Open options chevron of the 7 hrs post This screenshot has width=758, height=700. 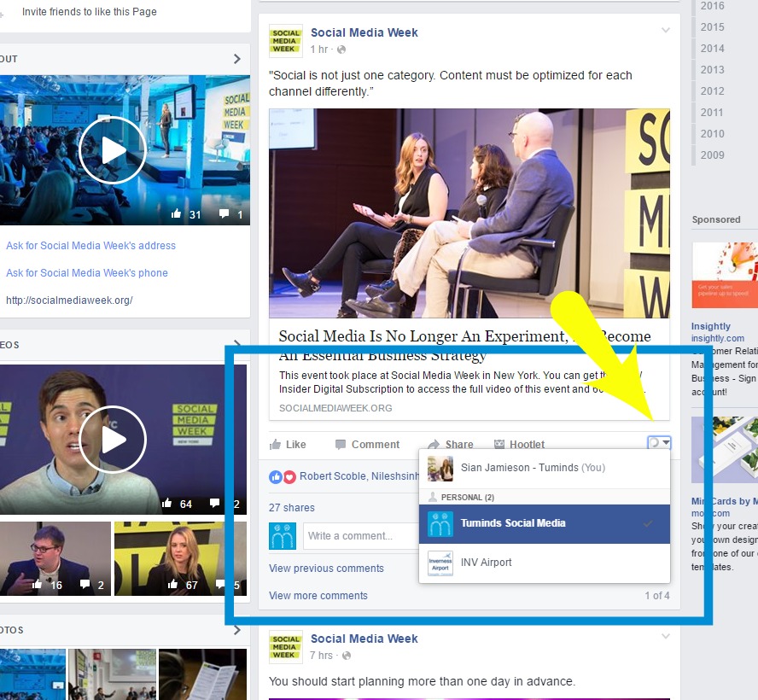click(666, 636)
